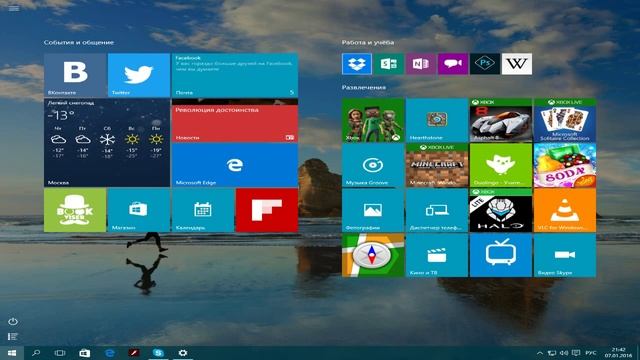Open Microsoft Solitaire Collection tile

point(565,120)
